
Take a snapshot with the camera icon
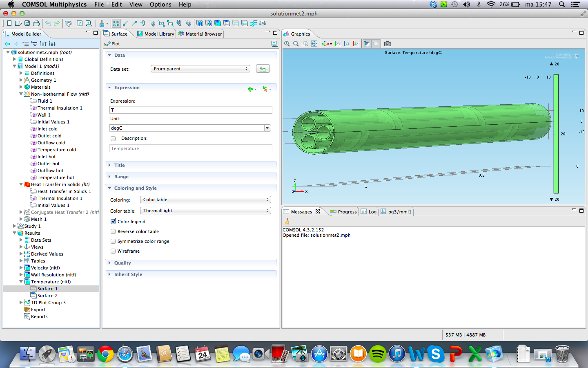[x=388, y=44]
